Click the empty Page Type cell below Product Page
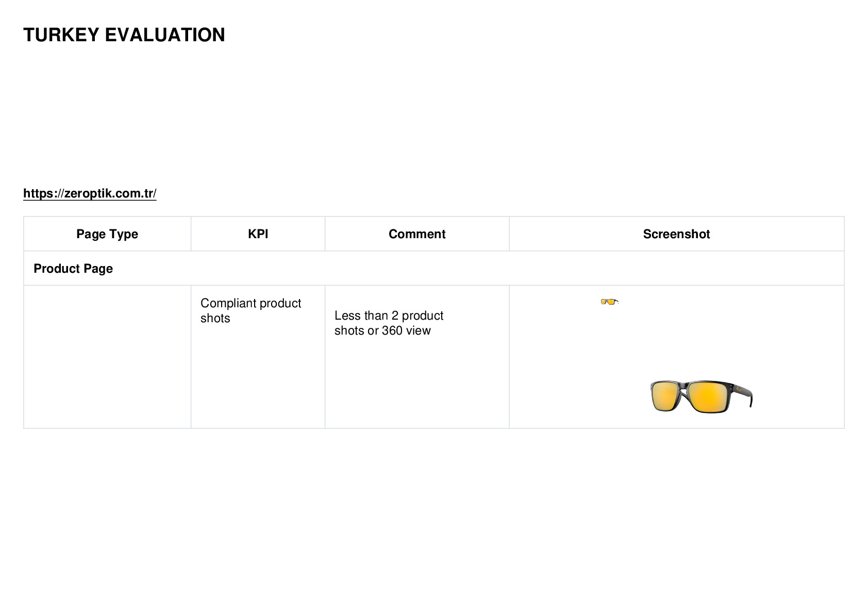The image size is (868, 614). tap(107, 357)
